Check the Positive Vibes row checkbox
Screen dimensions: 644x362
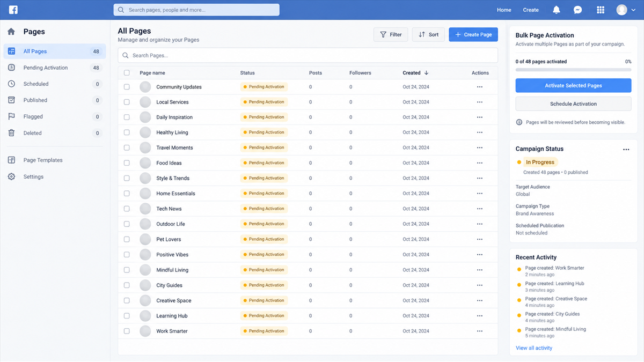pos(127,255)
